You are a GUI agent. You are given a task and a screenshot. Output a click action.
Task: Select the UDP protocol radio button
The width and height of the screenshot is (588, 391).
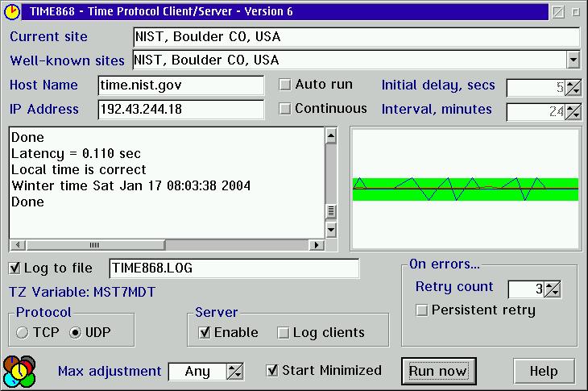(x=76, y=332)
